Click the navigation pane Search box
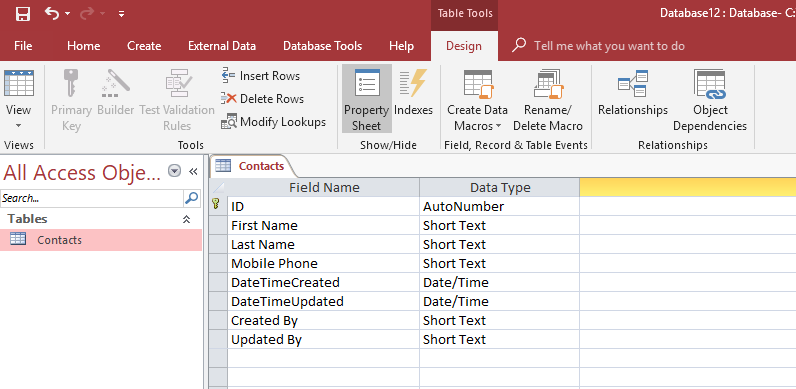Viewport: 796px width, 389px height. 92,198
